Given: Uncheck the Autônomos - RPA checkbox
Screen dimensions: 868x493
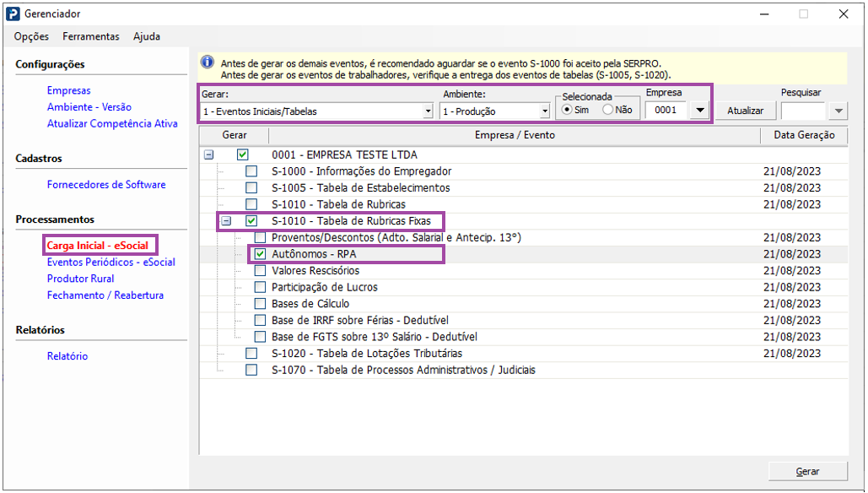Looking at the screenshot, I should click(x=260, y=254).
